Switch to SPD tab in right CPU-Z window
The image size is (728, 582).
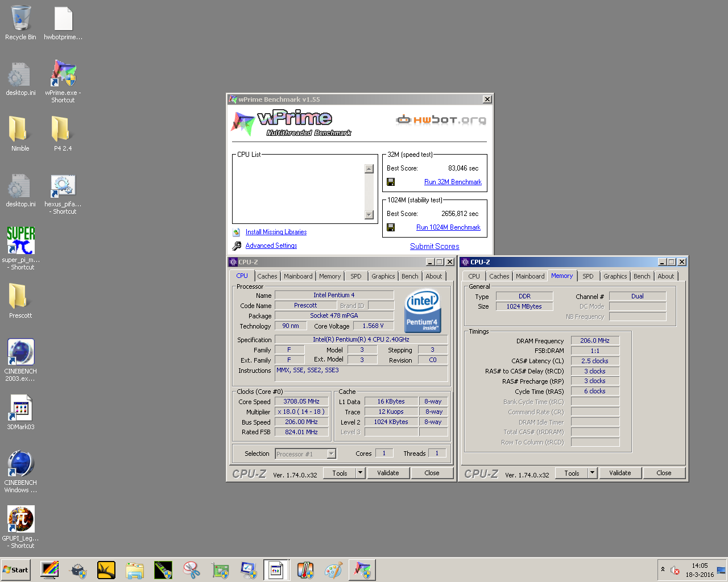(x=588, y=276)
